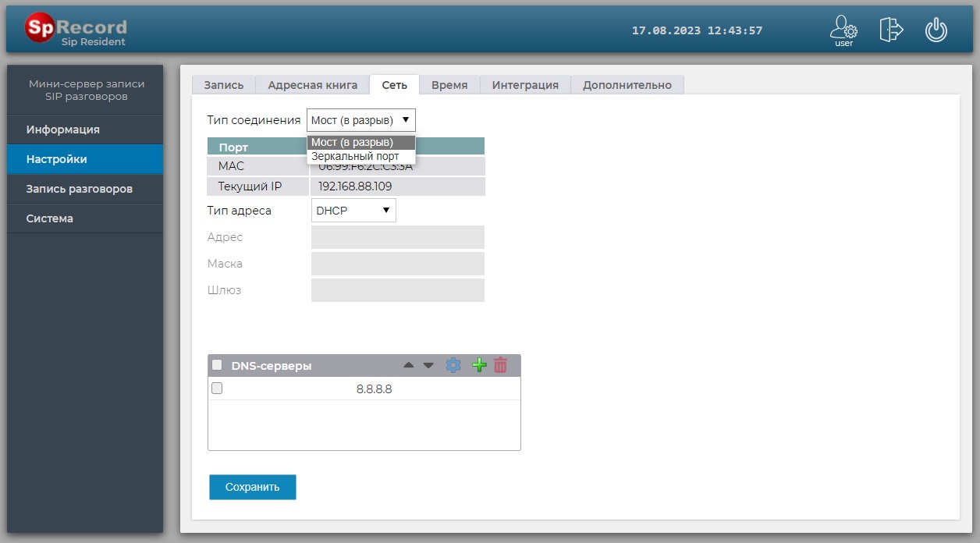The image size is (980, 543).
Task: Switch to the Время tab
Action: (x=449, y=85)
